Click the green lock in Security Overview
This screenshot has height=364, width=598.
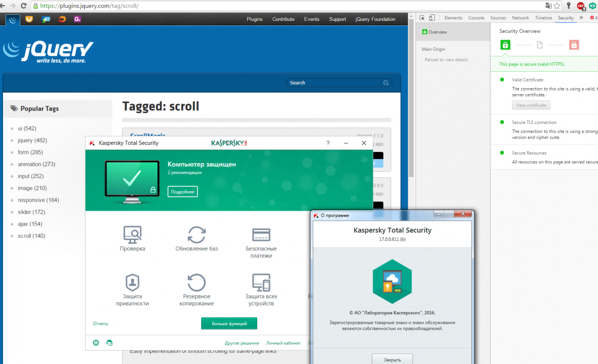(505, 45)
